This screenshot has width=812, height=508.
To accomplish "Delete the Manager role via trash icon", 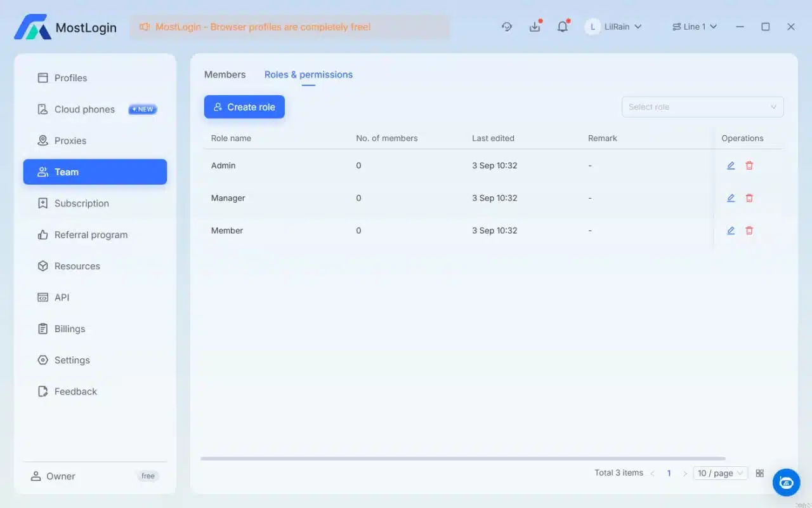I will (x=749, y=197).
